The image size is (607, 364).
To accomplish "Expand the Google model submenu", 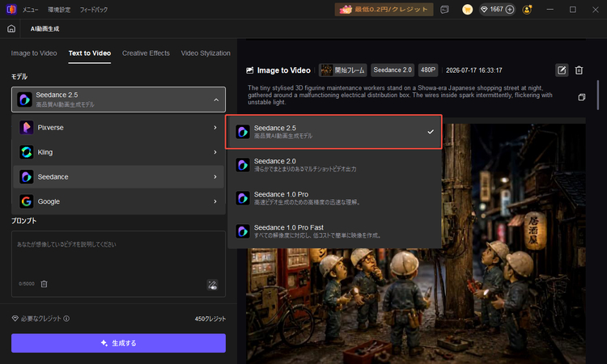I will click(x=118, y=201).
